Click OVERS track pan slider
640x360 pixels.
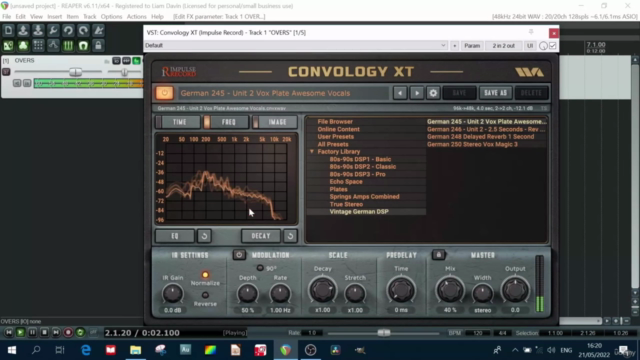[124, 72]
